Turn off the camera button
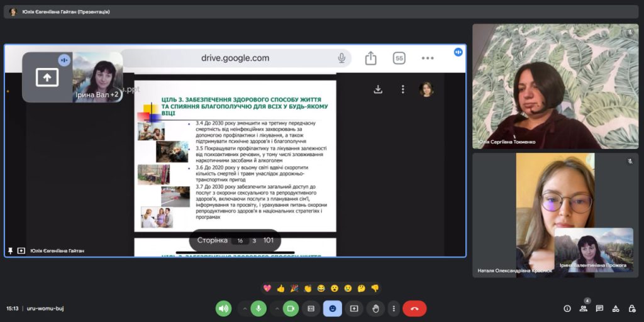Image resolution: width=644 pixels, height=322 pixels. click(x=291, y=308)
